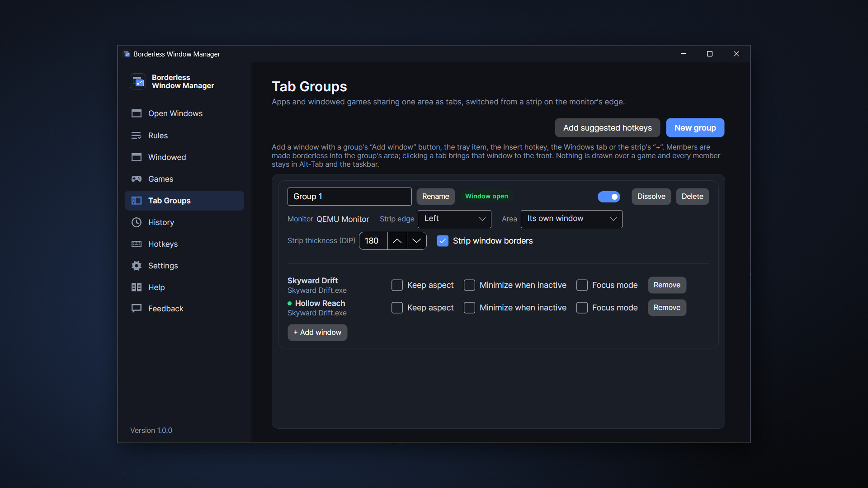Enable Keep aspect for Hollow Reach

coord(397,308)
